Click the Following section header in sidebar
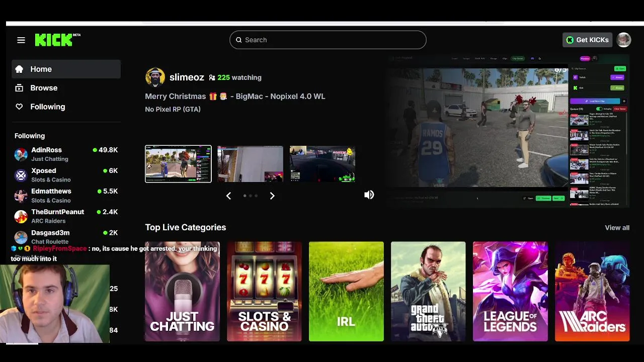Screen dimensions: 644x362 [x=30, y=136]
